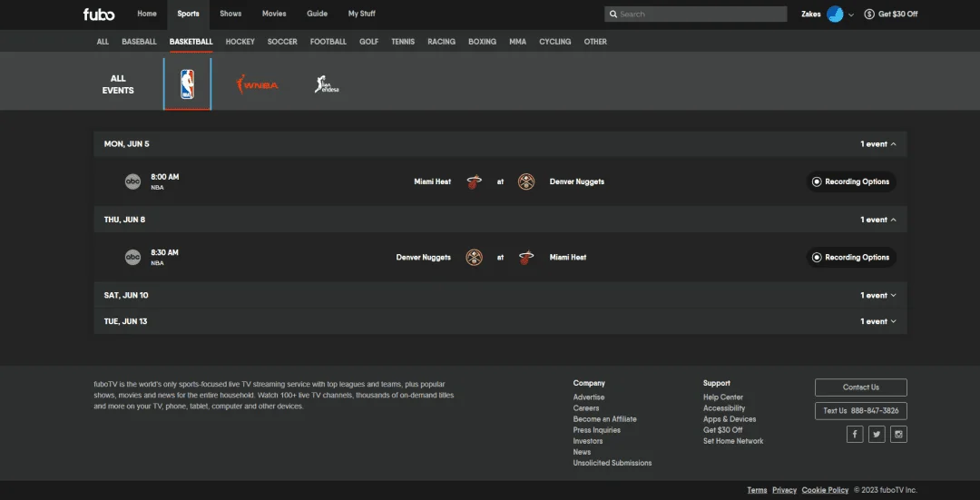Filter sports by RACING
This screenshot has height=500, width=980.
click(441, 42)
